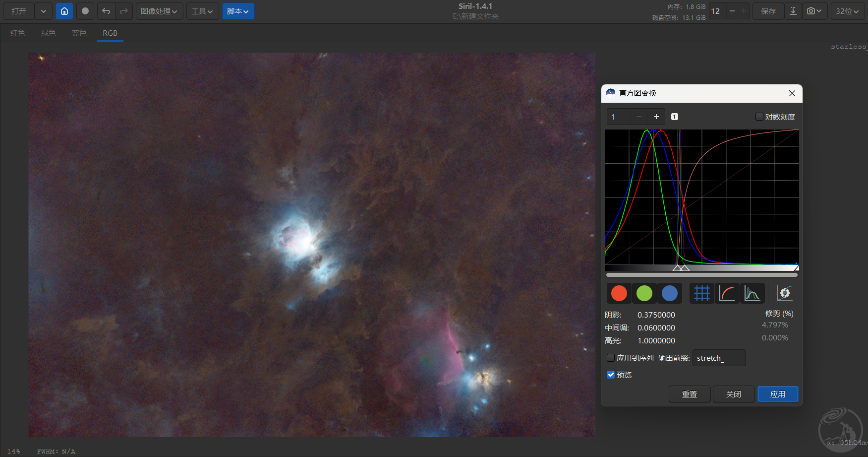Click the home directory icon in toolbar

click(64, 11)
